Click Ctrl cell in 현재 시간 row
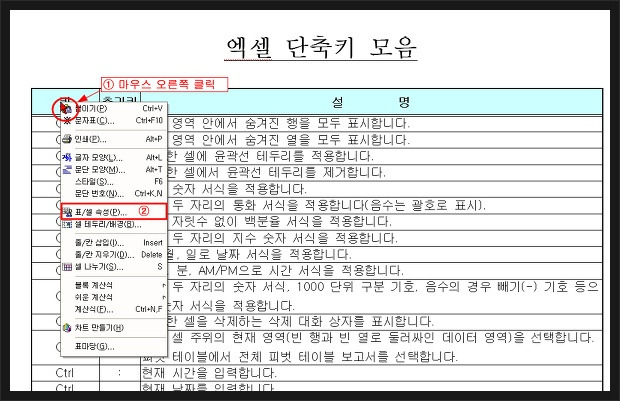Viewport: 620px width, 401px height. point(64,373)
